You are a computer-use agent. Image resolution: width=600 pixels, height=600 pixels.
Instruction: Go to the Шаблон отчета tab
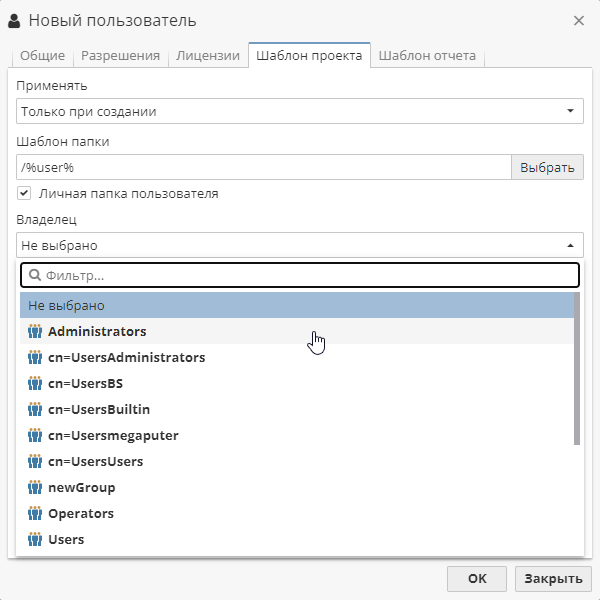[x=427, y=55]
